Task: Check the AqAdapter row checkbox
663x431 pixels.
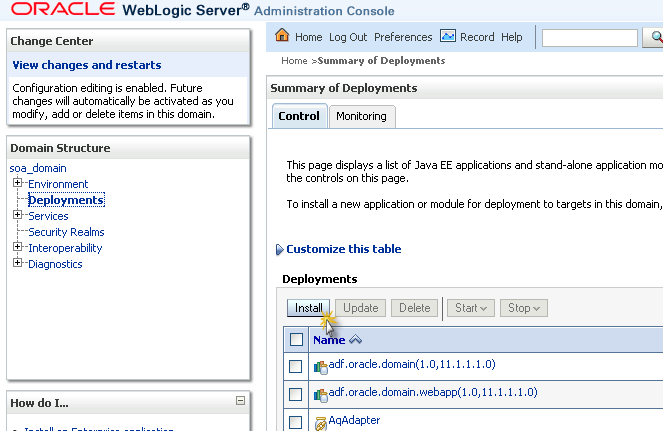Action: [296, 422]
